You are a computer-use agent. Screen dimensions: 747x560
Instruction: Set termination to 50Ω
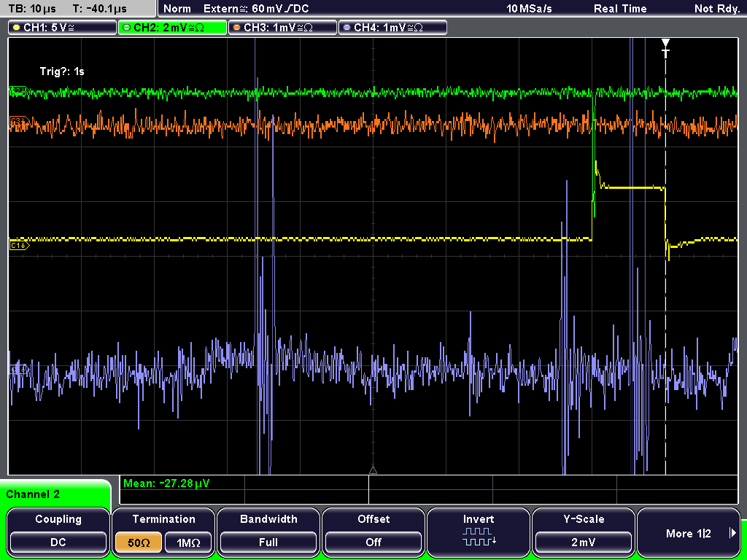pos(139,542)
